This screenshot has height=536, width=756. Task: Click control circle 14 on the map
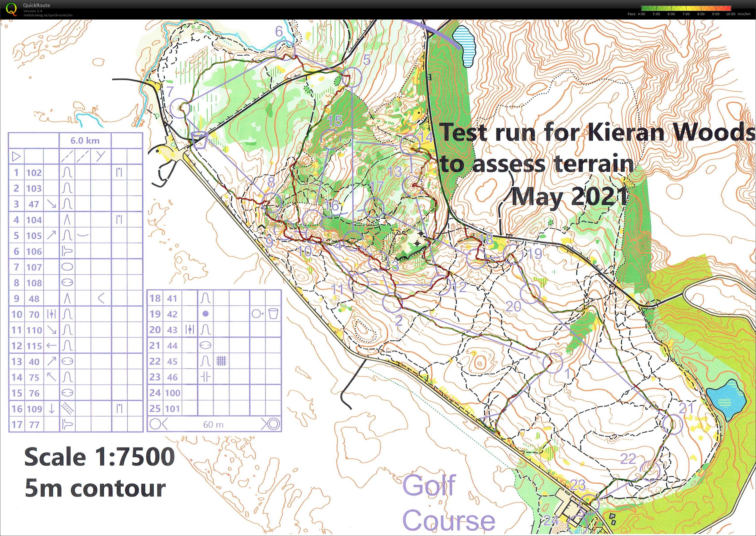point(410,145)
